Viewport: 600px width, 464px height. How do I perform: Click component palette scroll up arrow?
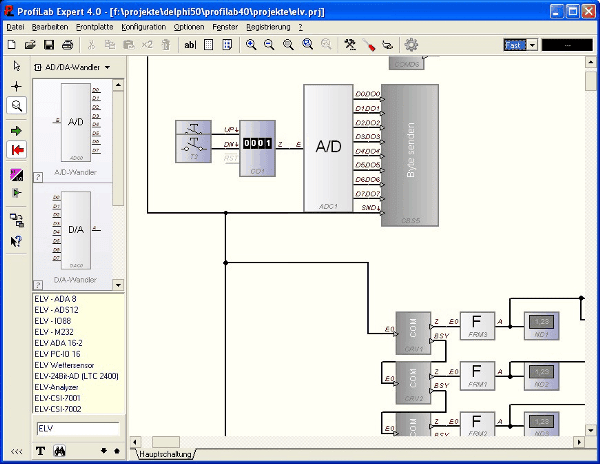click(118, 85)
